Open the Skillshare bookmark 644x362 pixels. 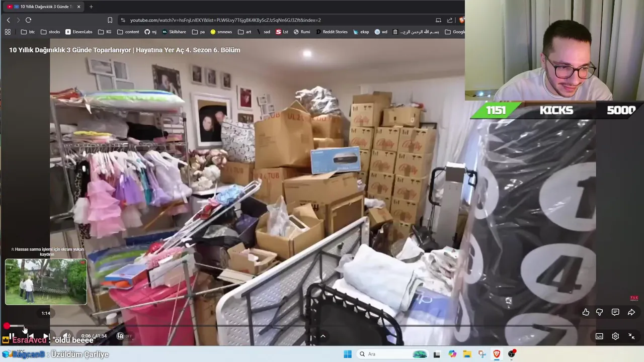[x=174, y=32]
